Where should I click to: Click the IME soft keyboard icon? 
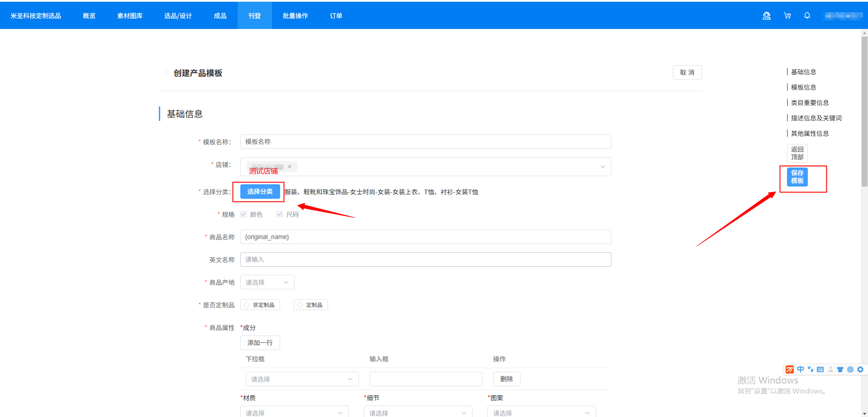820,369
